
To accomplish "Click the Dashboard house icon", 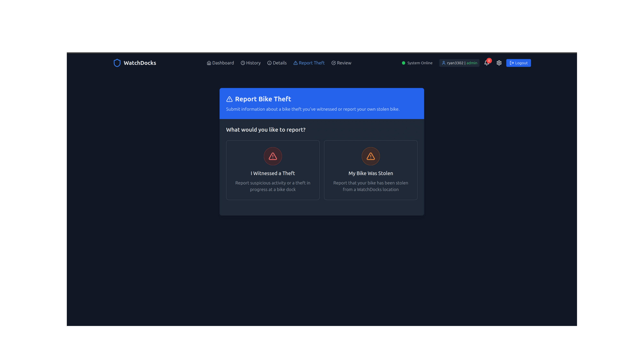I will point(209,63).
